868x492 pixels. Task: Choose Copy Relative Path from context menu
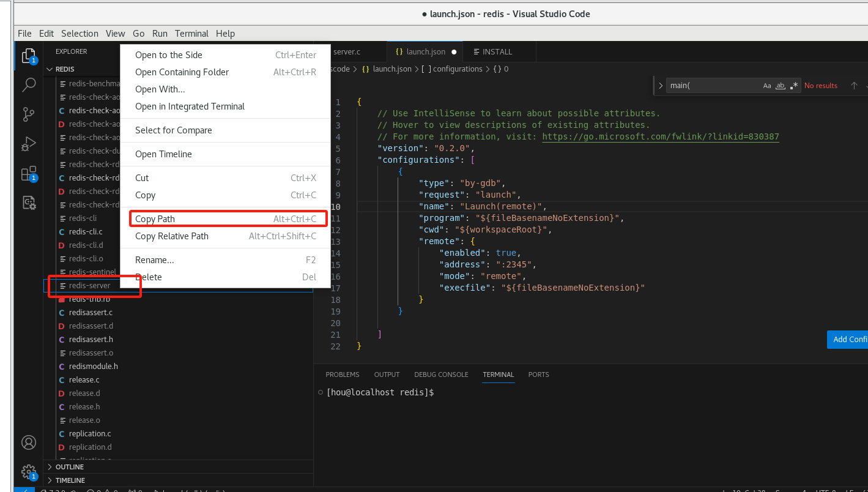tap(226, 236)
